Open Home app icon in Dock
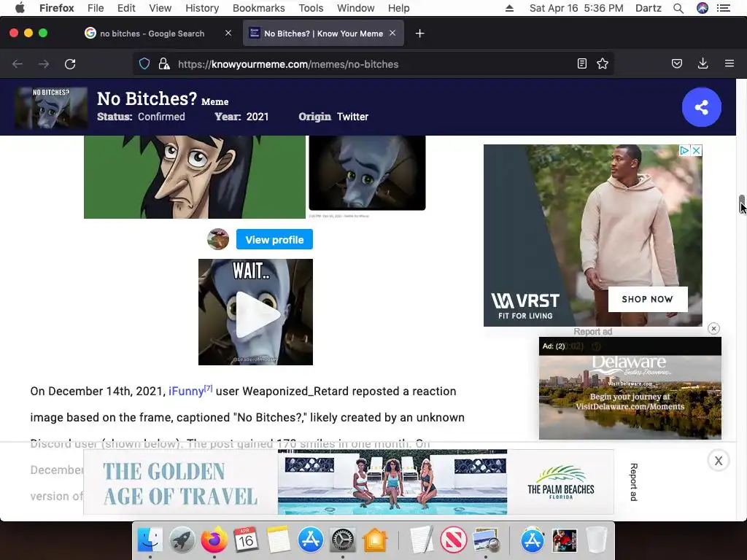Image resolution: width=747 pixels, height=560 pixels. [x=375, y=540]
